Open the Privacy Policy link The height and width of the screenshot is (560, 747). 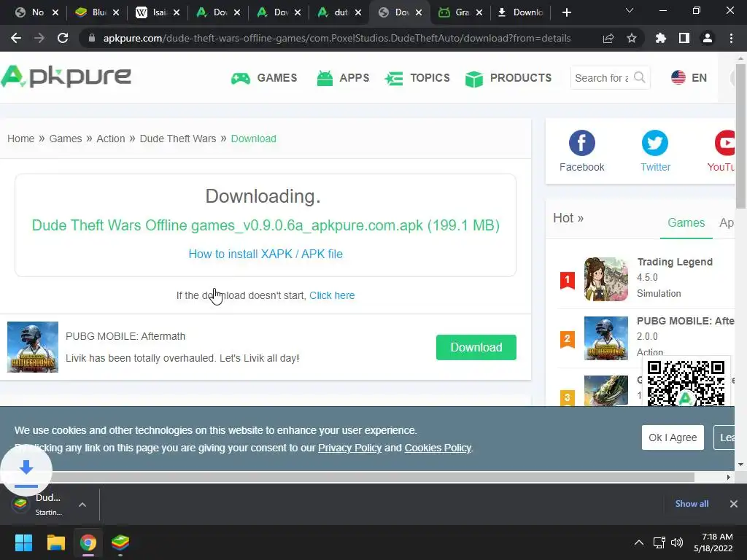[x=349, y=448]
